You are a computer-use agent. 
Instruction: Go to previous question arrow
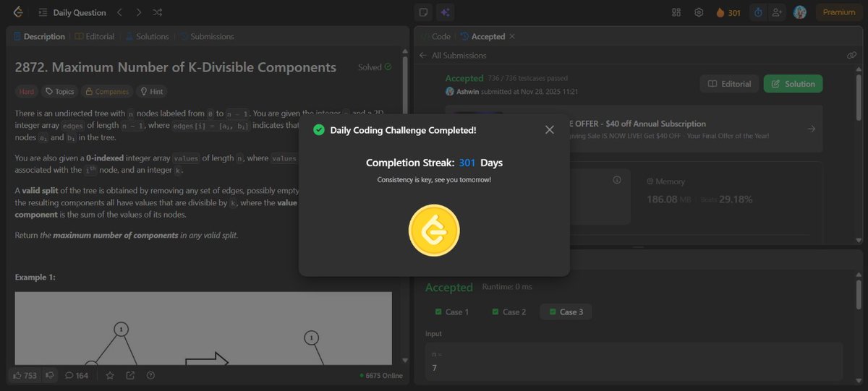[120, 12]
